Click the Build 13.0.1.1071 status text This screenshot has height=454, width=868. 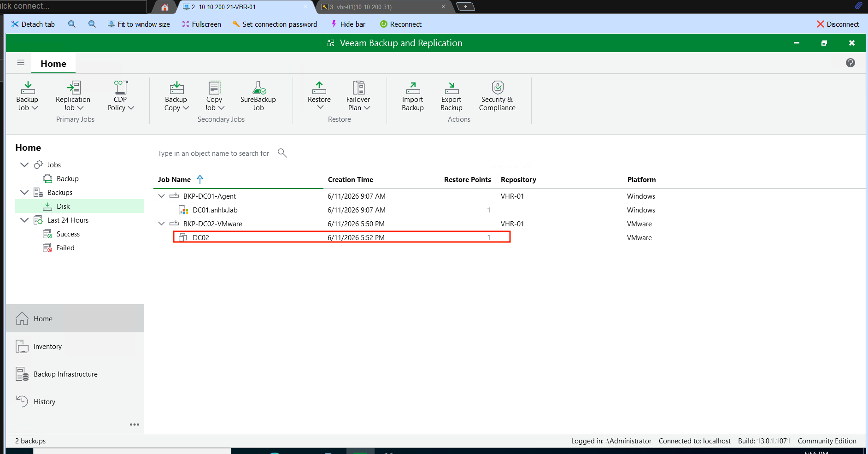click(764, 441)
